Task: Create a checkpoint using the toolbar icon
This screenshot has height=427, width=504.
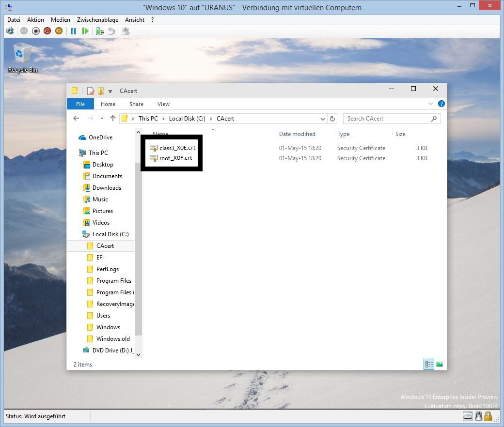Action: pyautogui.click(x=100, y=31)
